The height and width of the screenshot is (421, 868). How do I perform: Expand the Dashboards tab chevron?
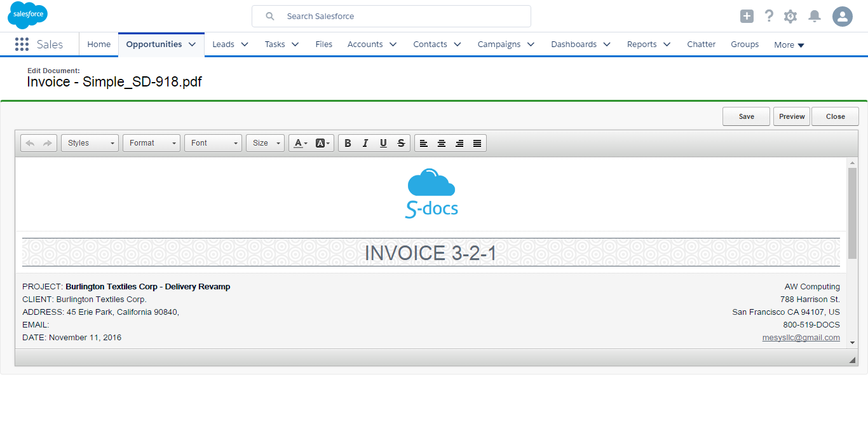coord(607,45)
